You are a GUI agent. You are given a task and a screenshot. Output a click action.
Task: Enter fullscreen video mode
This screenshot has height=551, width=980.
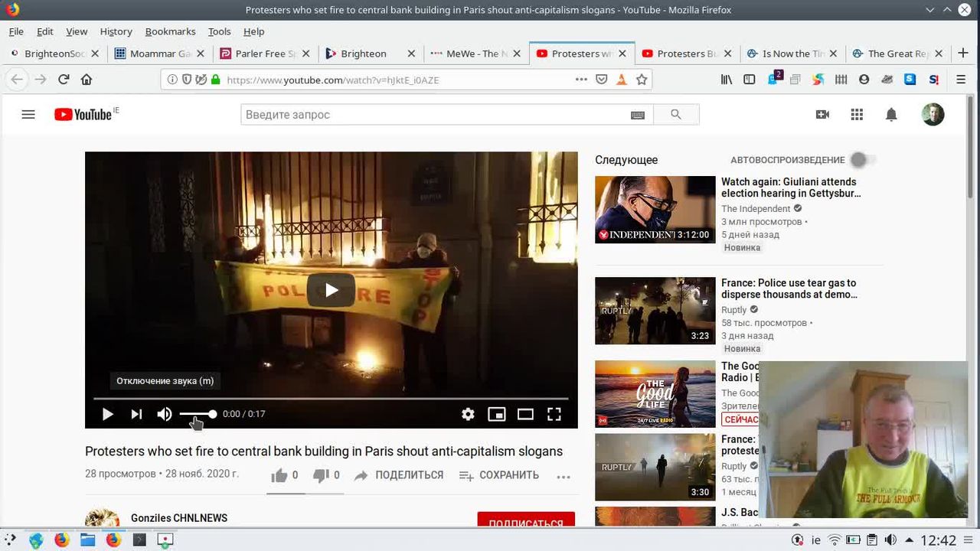(x=554, y=414)
